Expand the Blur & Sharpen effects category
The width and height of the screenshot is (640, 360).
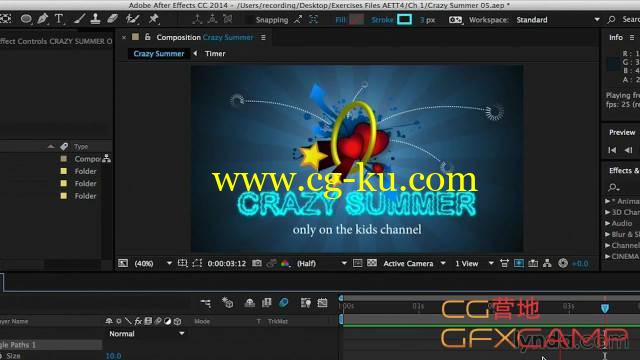point(607,234)
